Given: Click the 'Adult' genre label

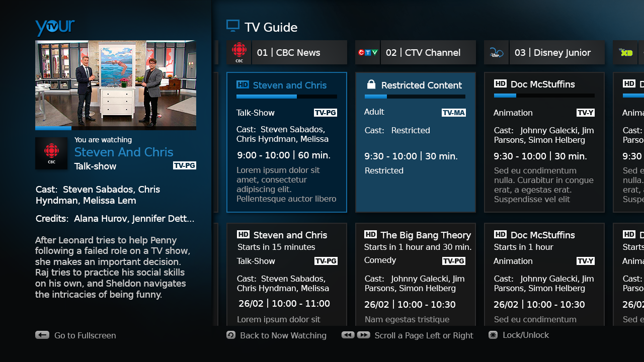Looking at the screenshot, I should [x=374, y=112].
